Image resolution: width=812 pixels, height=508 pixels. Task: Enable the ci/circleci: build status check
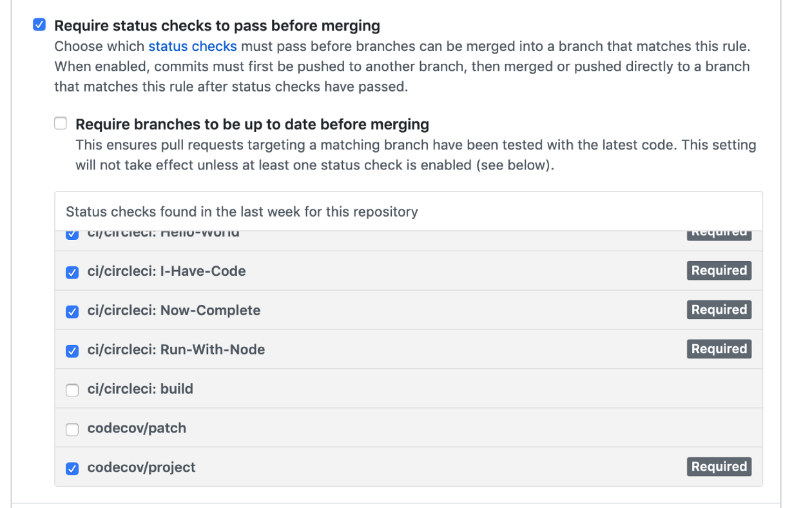(72, 390)
